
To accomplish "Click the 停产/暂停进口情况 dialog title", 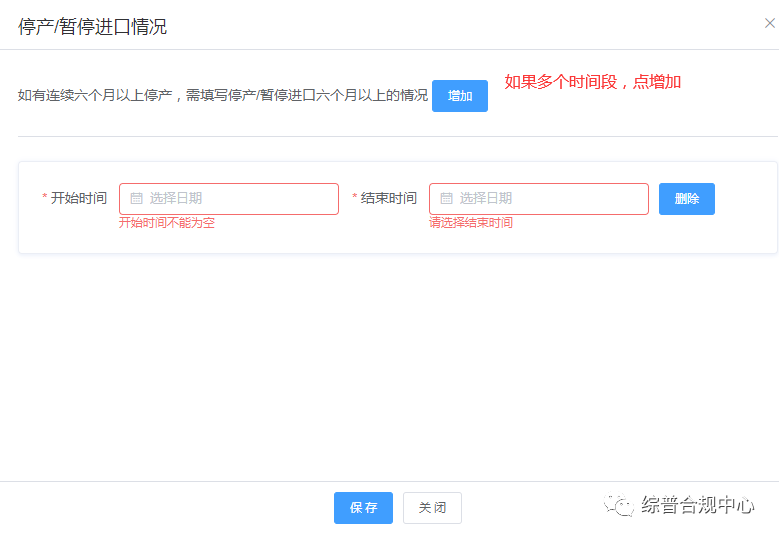I will coord(92,27).
